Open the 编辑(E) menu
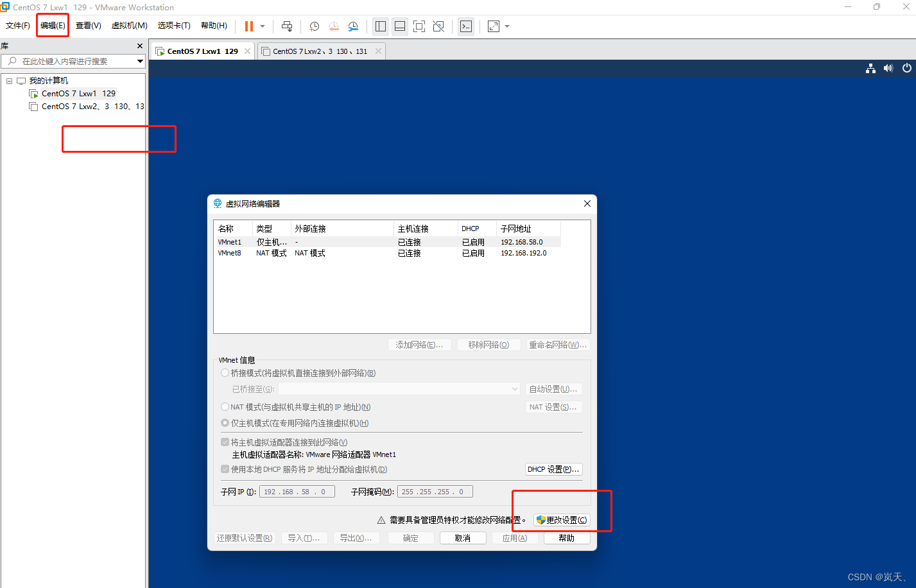Screen dimensions: 916x588 [53, 26]
